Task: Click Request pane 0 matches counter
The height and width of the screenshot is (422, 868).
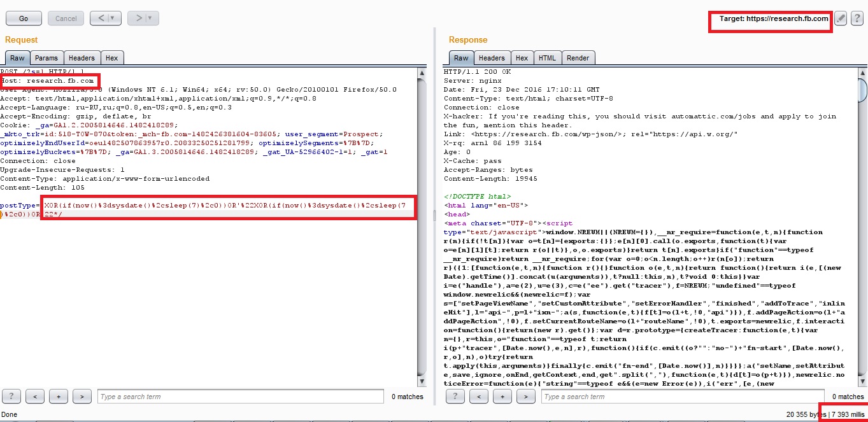Action: pos(408,397)
